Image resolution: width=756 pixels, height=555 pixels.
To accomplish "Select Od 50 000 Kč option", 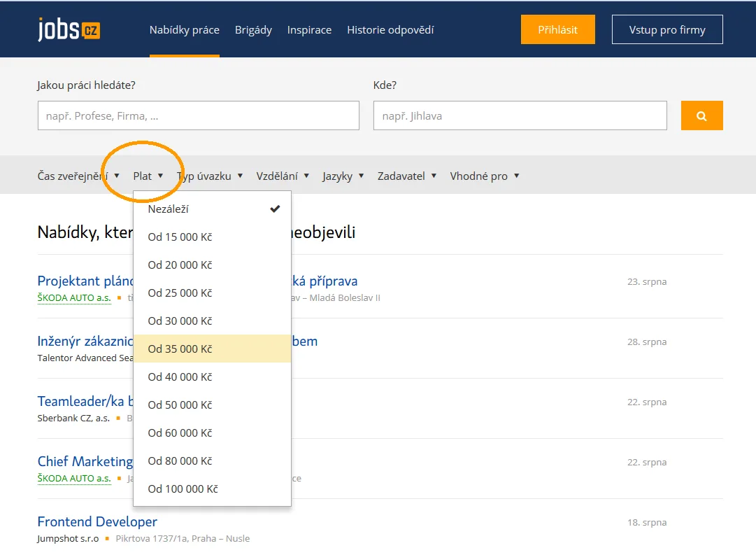I will pyautogui.click(x=212, y=405).
